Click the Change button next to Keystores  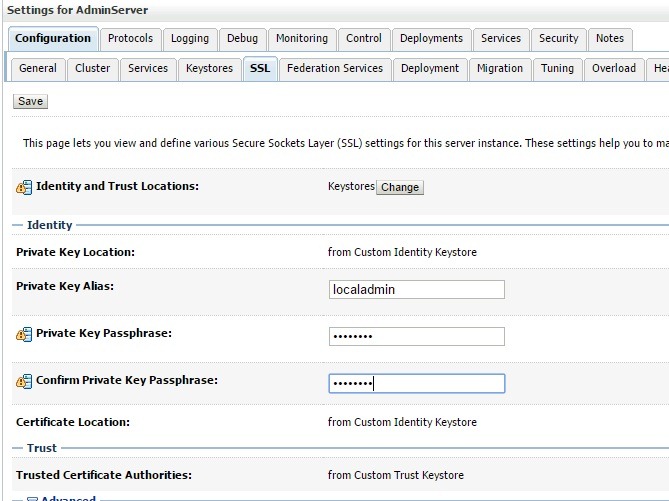click(x=400, y=187)
